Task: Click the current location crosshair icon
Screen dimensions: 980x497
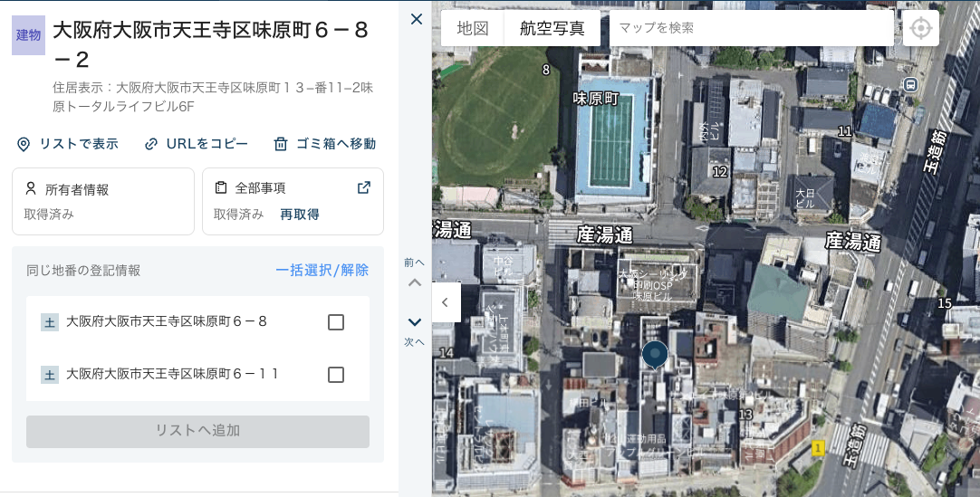Action: coord(920,28)
